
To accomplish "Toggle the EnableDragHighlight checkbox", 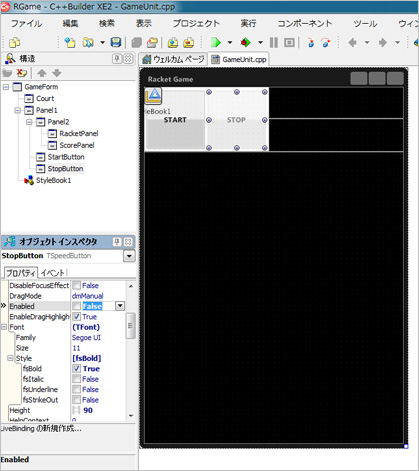I will [x=77, y=316].
